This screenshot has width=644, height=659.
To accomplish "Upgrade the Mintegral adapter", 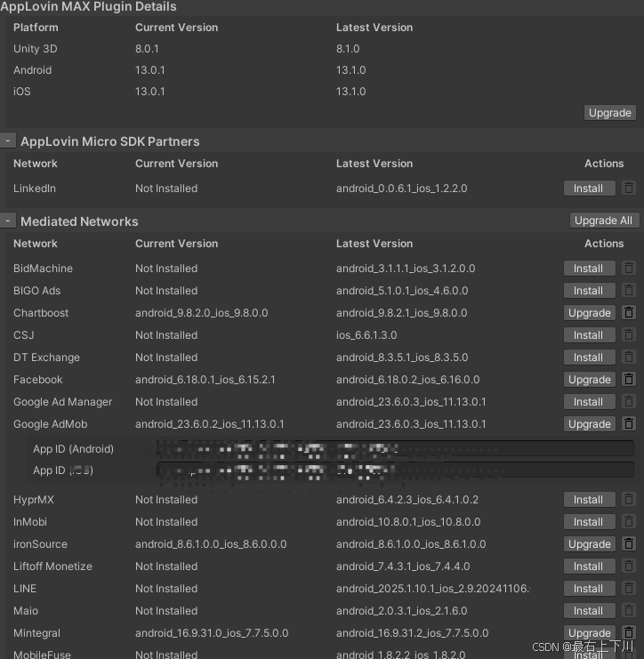I will coord(589,633).
